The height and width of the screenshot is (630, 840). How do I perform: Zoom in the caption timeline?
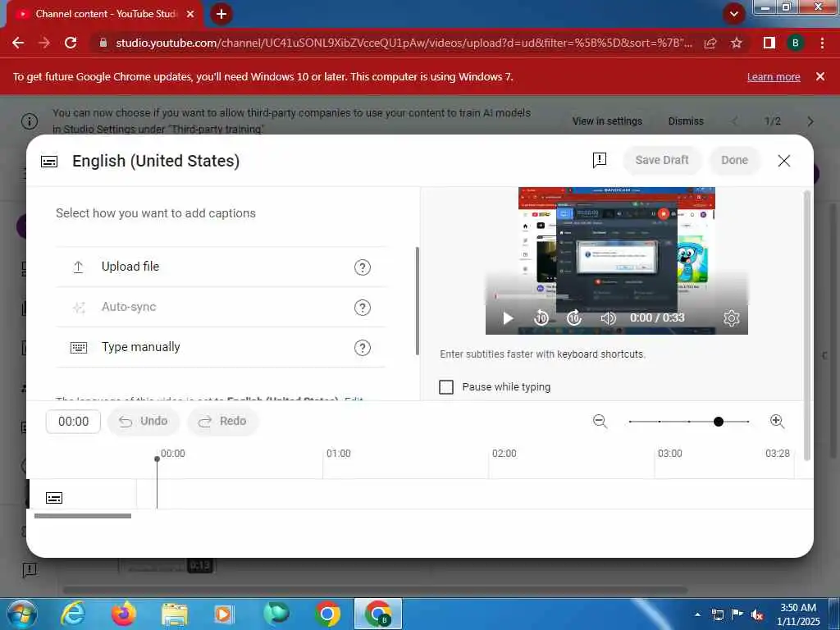click(777, 421)
